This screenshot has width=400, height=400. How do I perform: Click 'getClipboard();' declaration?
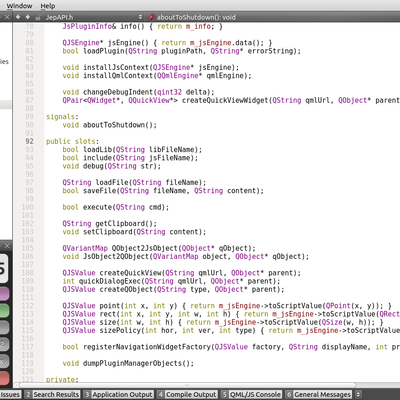126,224
